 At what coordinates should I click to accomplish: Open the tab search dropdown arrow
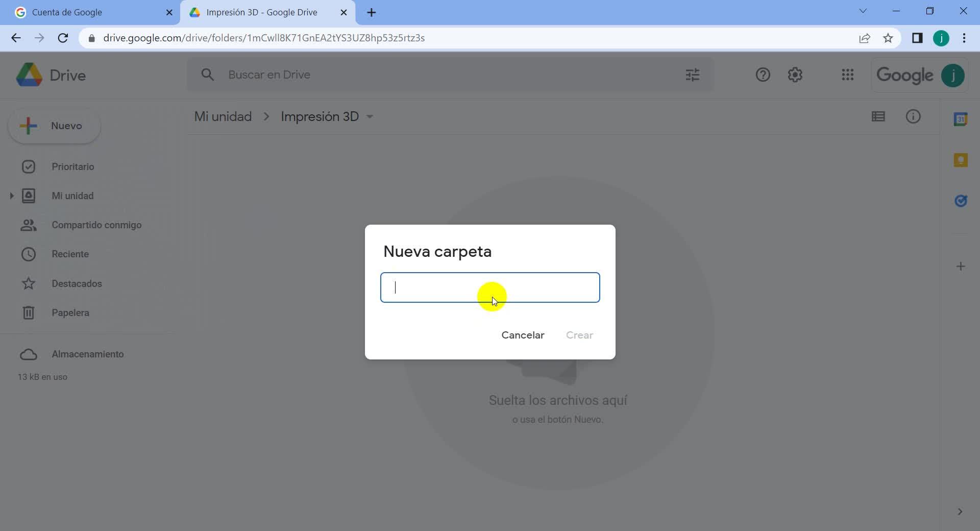pos(863,11)
